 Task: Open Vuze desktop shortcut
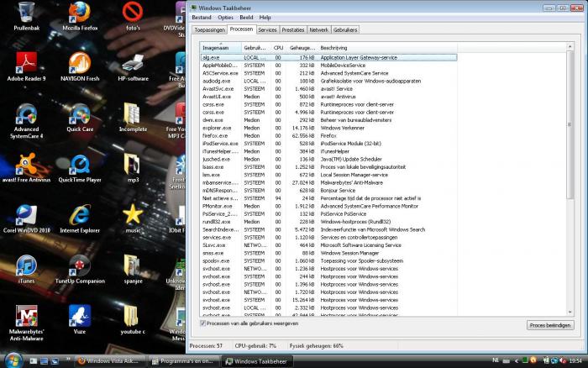(x=80, y=319)
